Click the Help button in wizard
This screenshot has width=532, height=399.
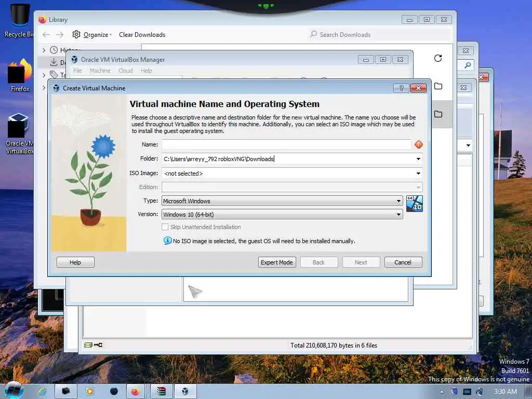(x=75, y=262)
